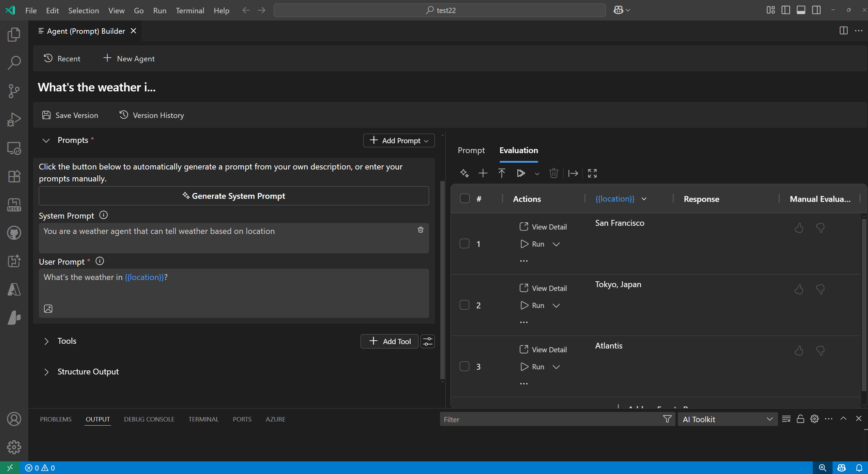This screenshot has height=474, width=868.
Task: Open the {{location}} column dropdown
Action: [x=644, y=199]
